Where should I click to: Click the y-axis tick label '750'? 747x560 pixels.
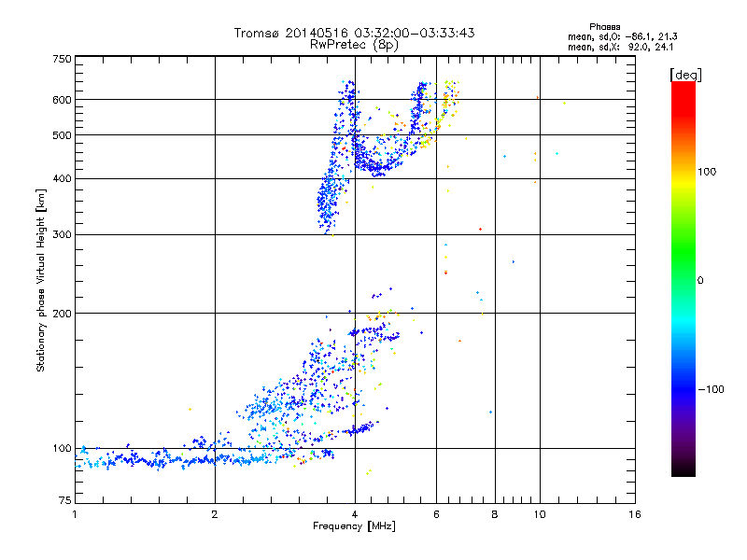62,59
